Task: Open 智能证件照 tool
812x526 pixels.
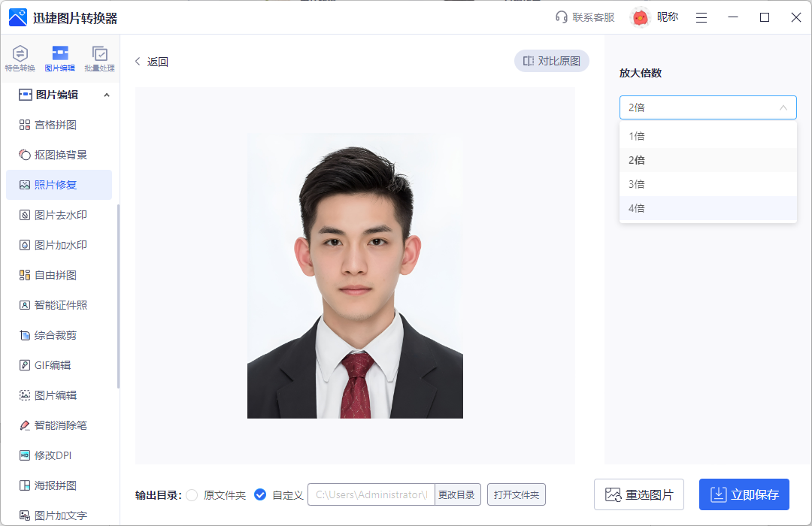Action: [x=59, y=305]
